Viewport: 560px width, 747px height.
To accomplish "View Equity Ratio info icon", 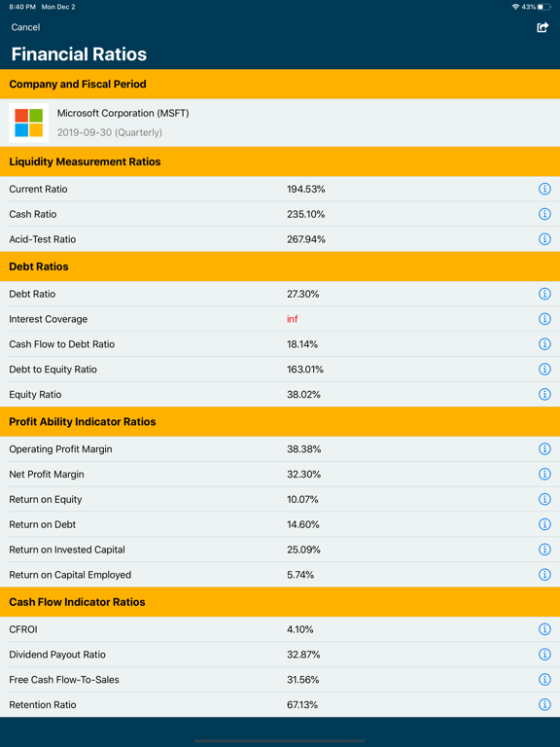I will coord(544,395).
